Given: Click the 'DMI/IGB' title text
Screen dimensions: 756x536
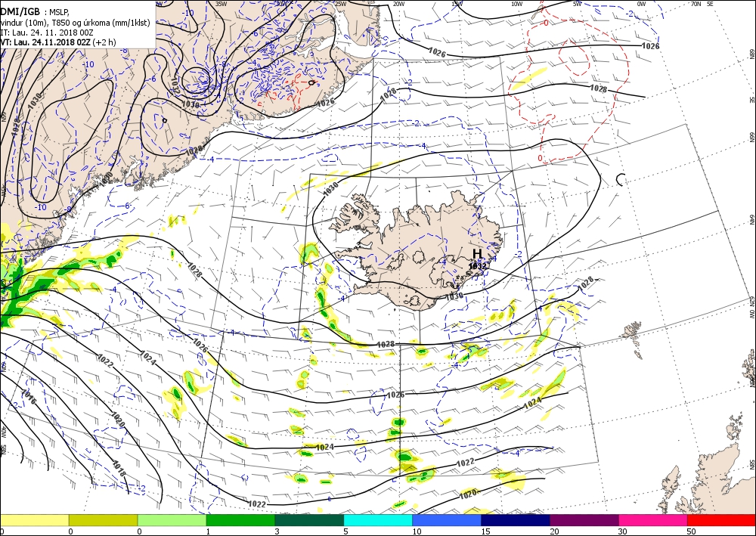Looking at the screenshot, I should (x=20, y=11).
